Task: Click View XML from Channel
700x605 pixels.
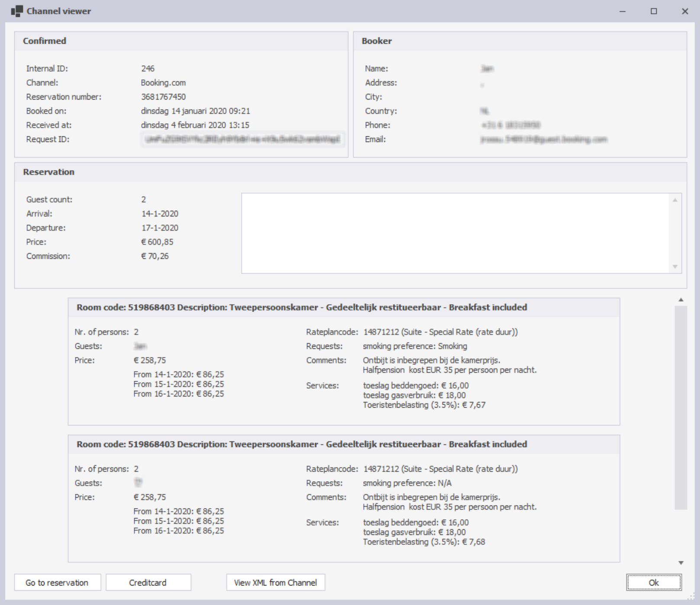Action: coord(275,582)
